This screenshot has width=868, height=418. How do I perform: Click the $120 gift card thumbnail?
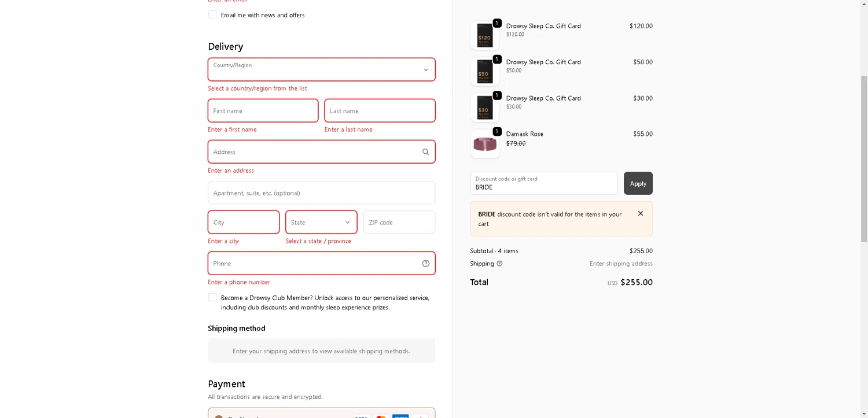coord(484,36)
